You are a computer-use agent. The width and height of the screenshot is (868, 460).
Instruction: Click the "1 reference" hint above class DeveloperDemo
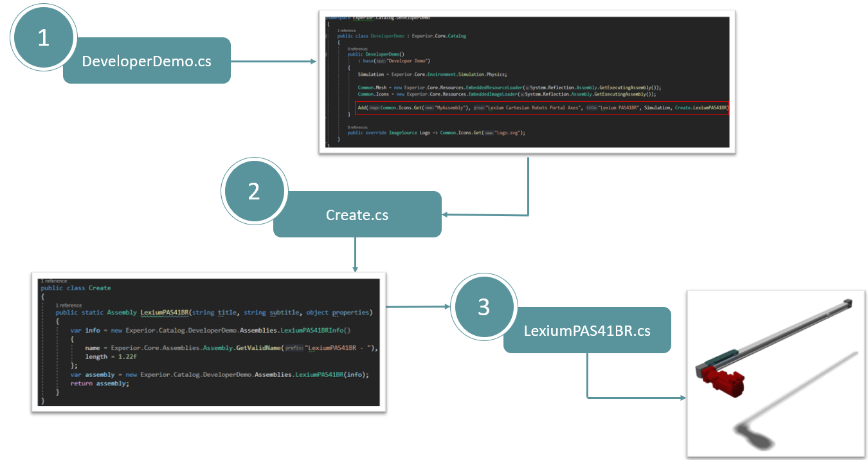point(348,30)
